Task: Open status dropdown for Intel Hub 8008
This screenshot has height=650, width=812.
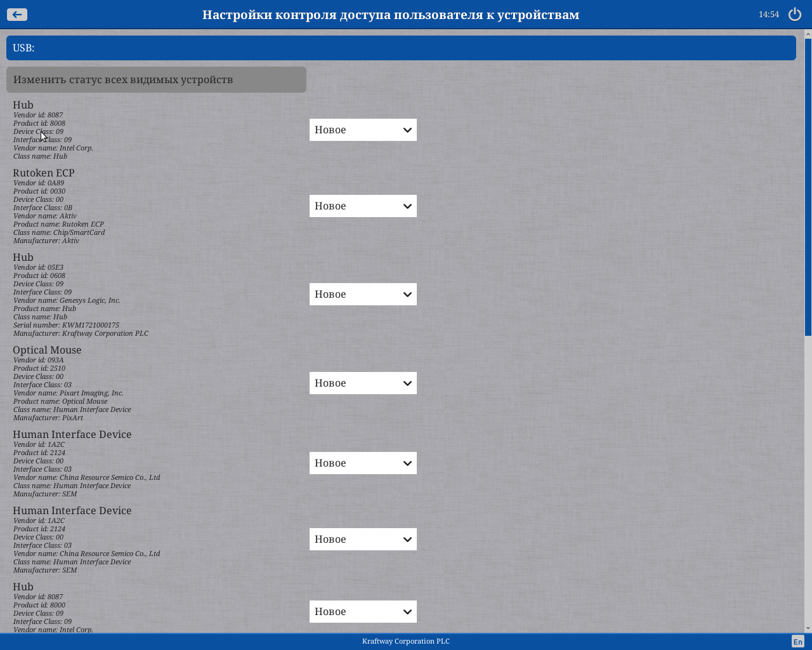Action: 363,130
